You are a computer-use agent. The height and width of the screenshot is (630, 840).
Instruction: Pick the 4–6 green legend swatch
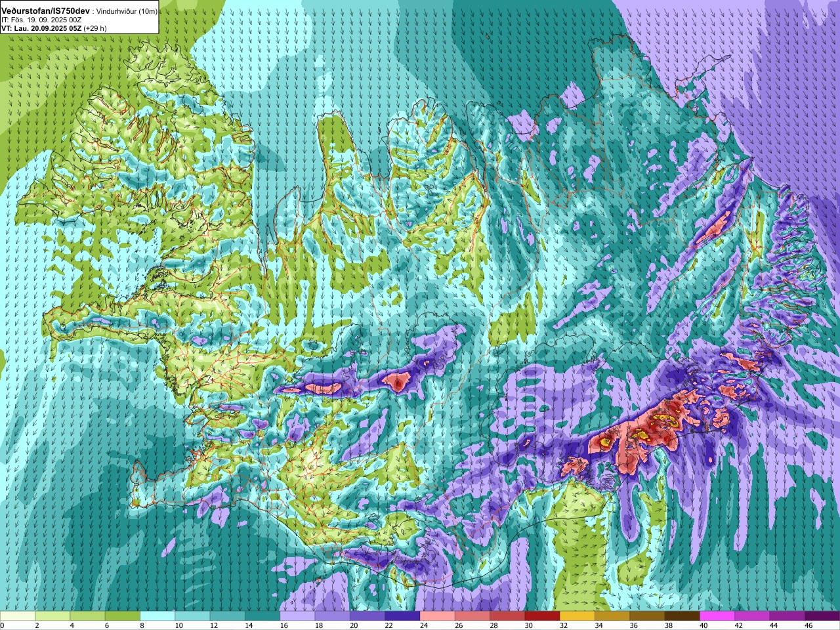[87, 616]
